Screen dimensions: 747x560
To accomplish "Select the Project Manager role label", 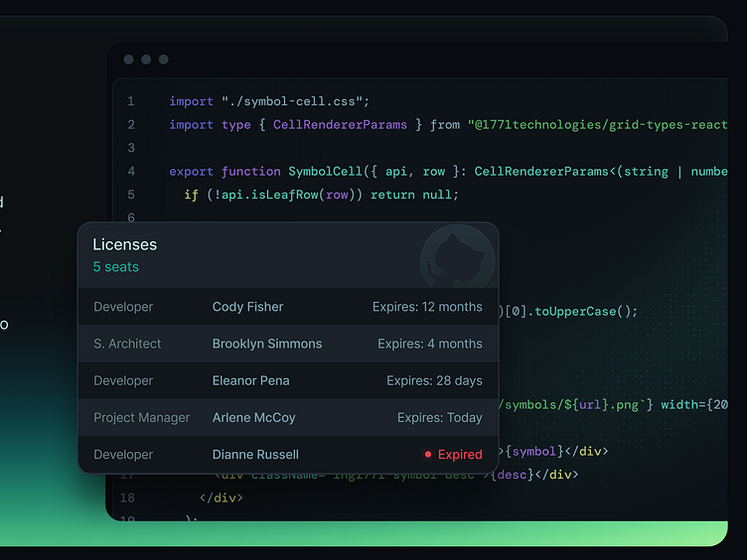I will click(x=141, y=418).
